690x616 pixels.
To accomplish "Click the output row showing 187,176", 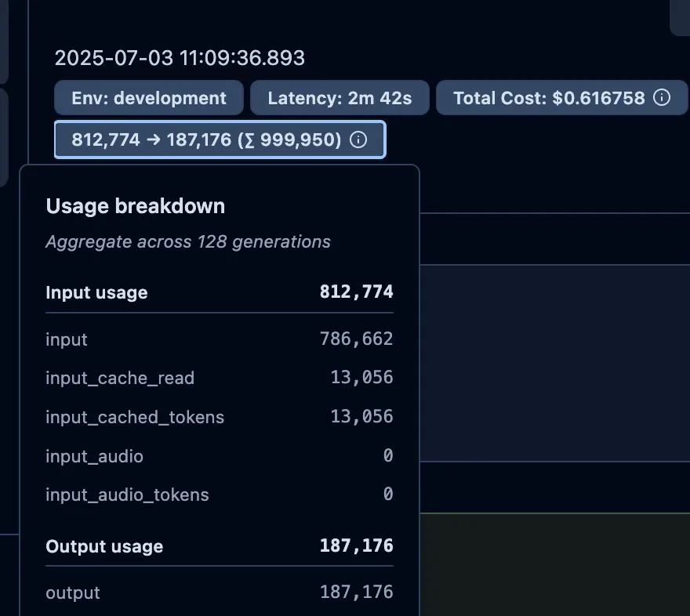I will tap(220, 592).
